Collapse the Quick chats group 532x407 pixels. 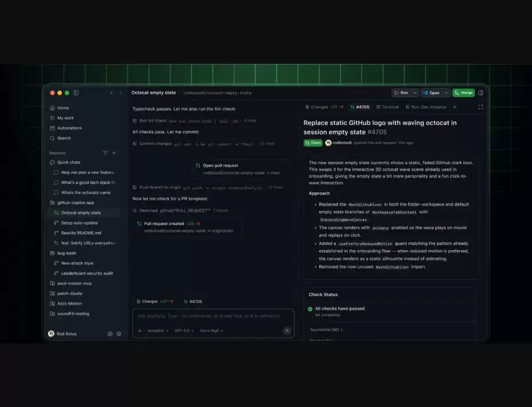click(x=69, y=162)
